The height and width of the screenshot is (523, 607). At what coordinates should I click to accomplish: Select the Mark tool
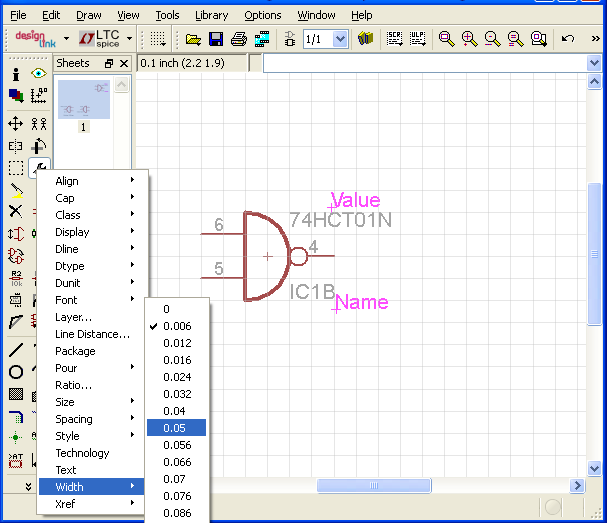coord(39,95)
